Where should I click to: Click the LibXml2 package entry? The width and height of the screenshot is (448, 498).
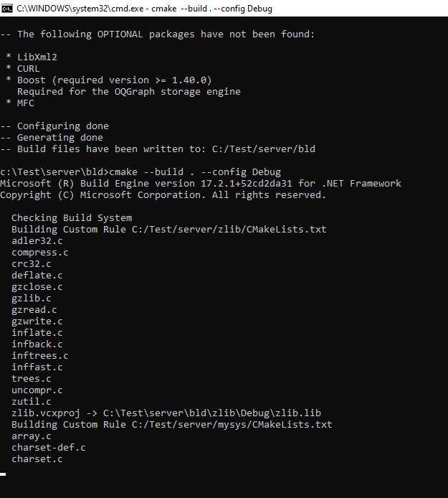click(37, 57)
